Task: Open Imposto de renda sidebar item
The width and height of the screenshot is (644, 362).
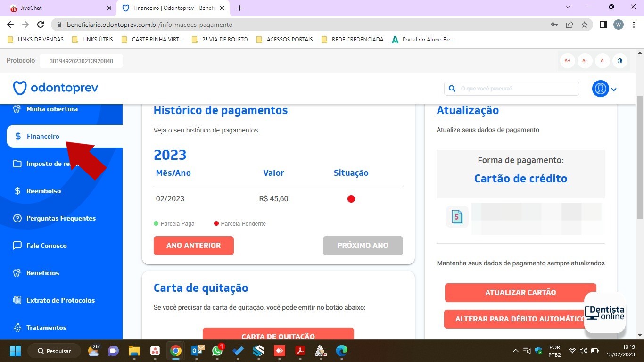Action: click(18, 164)
